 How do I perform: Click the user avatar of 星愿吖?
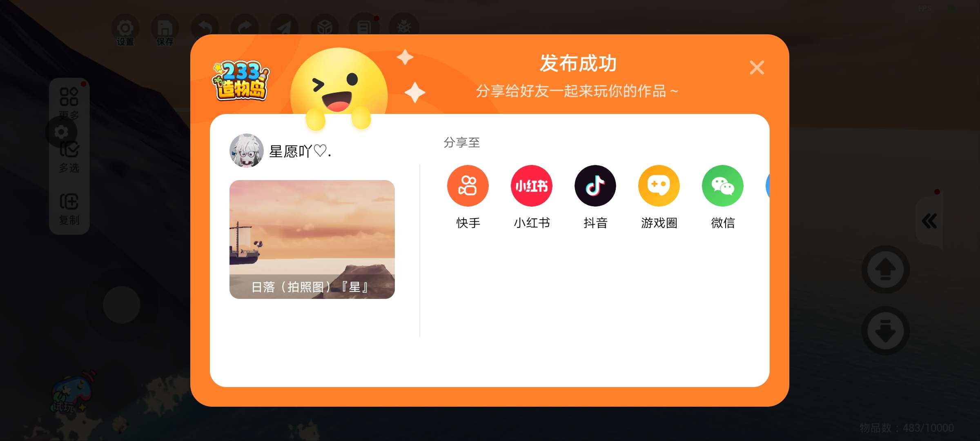pyautogui.click(x=246, y=151)
